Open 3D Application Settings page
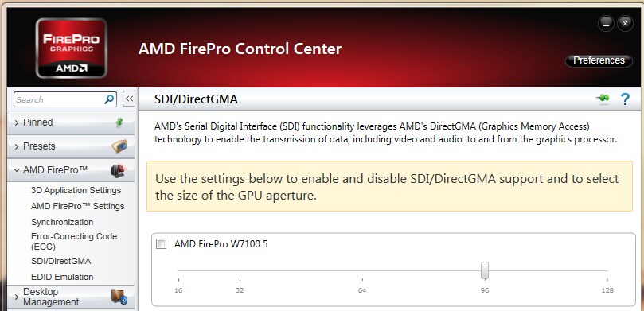 tap(76, 190)
